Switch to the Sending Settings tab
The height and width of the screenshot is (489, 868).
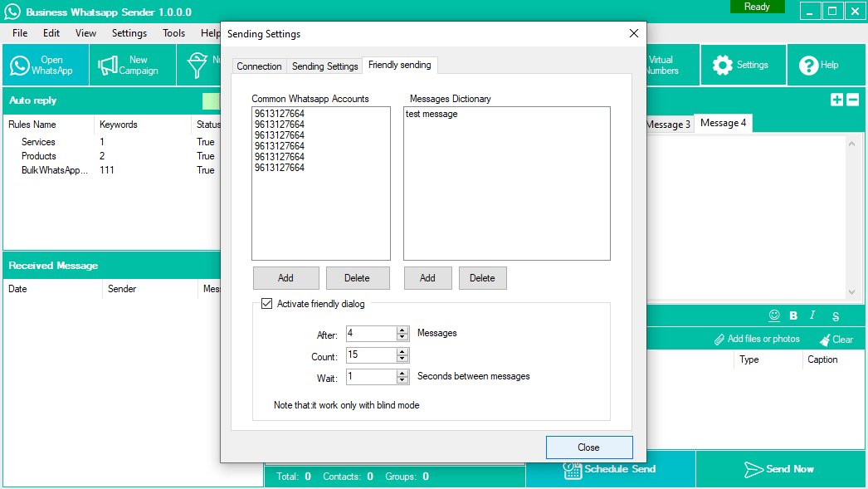tap(324, 66)
